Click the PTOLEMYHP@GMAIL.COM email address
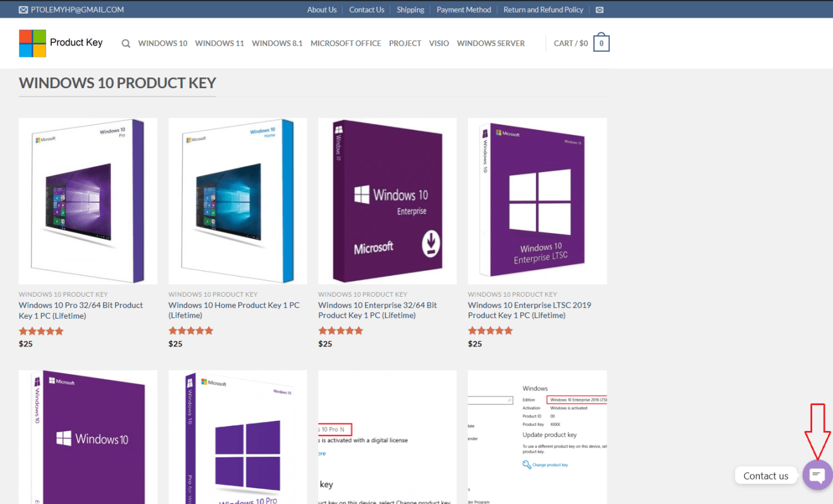Image resolution: width=833 pixels, height=504 pixels. pyautogui.click(x=78, y=9)
